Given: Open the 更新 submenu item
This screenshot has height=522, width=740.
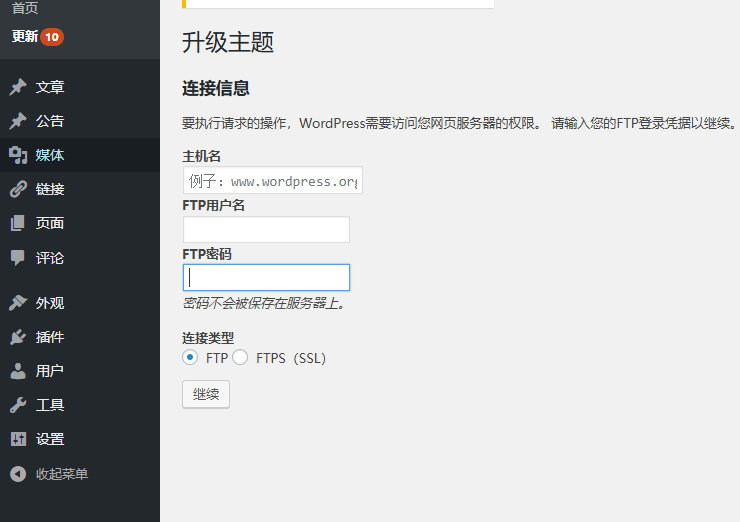Looking at the screenshot, I should (25, 36).
